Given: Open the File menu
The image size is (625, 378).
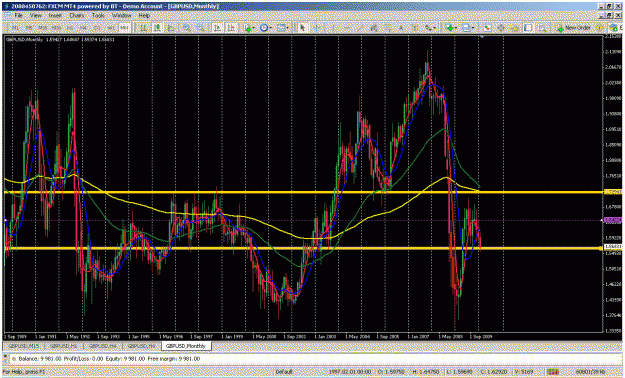Looking at the screenshot, I should tap(18, 16).
